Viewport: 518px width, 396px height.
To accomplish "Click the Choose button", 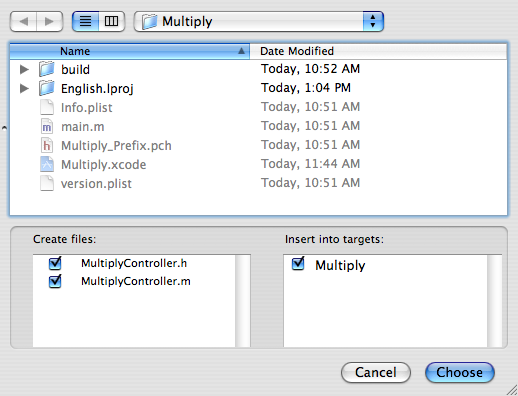I will 459,372.
